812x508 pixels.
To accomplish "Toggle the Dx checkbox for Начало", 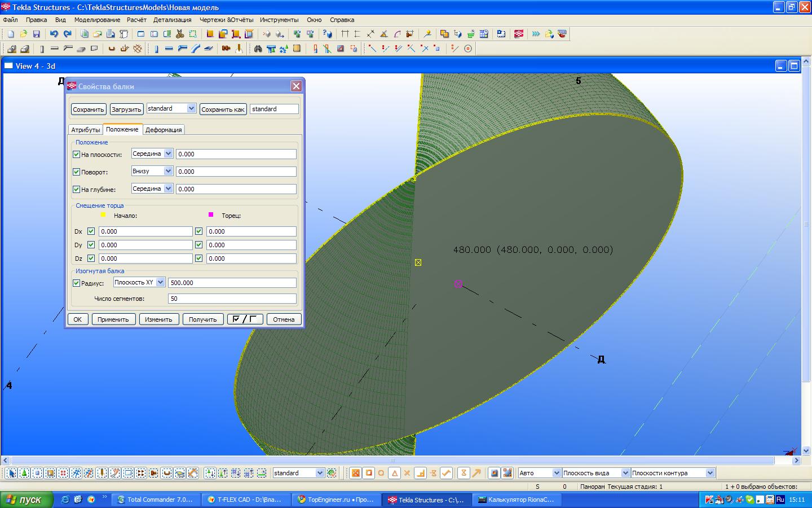I will 91,231.
